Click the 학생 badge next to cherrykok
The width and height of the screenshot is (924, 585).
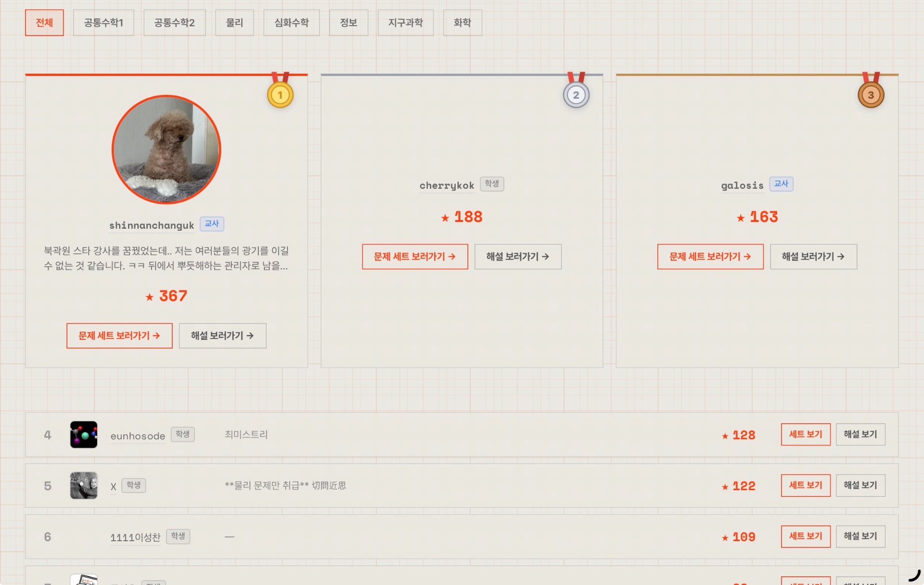point(492,184)
